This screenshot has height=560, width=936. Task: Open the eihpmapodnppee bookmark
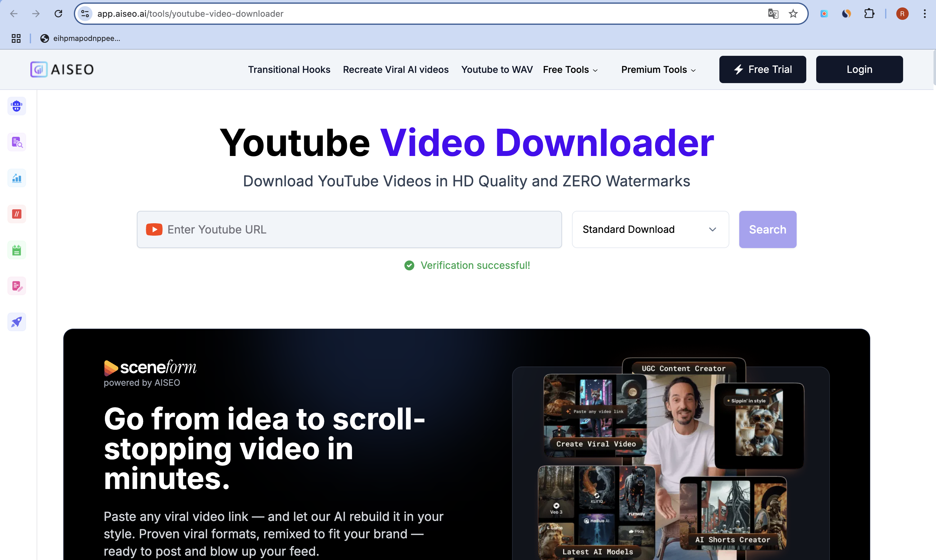coord(80,38)
